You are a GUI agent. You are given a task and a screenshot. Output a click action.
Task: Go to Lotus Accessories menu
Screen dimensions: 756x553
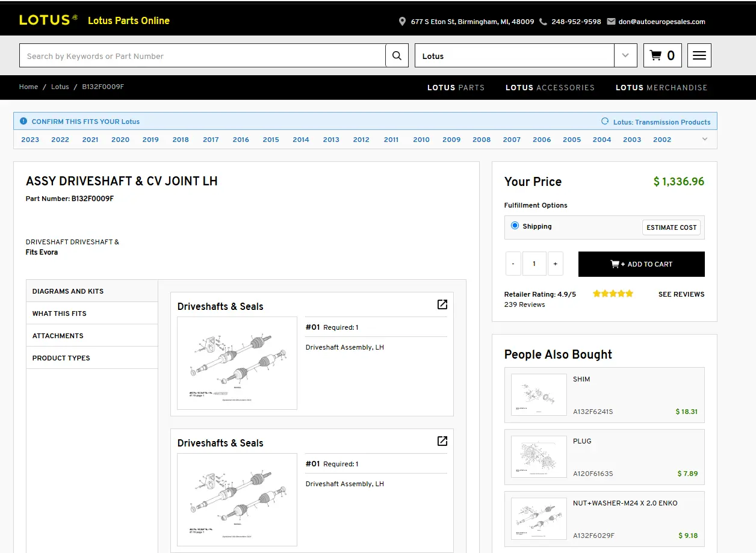tap(550, 87)
